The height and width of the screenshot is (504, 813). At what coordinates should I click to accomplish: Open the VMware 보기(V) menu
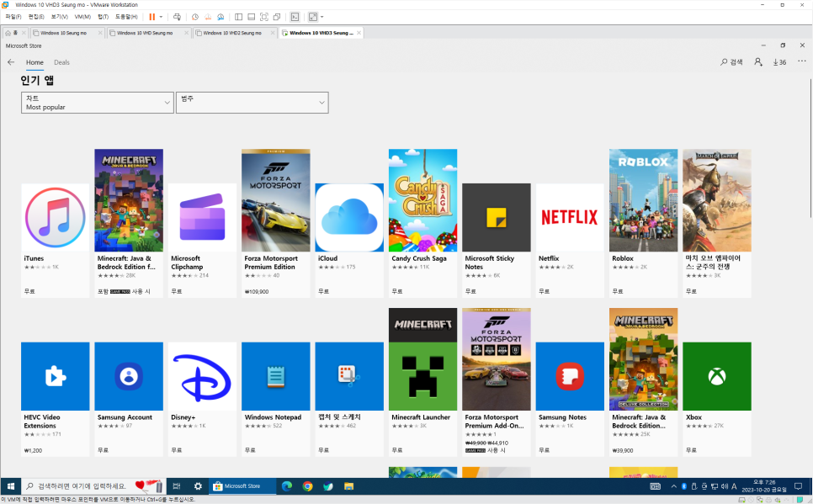point(60,17)
